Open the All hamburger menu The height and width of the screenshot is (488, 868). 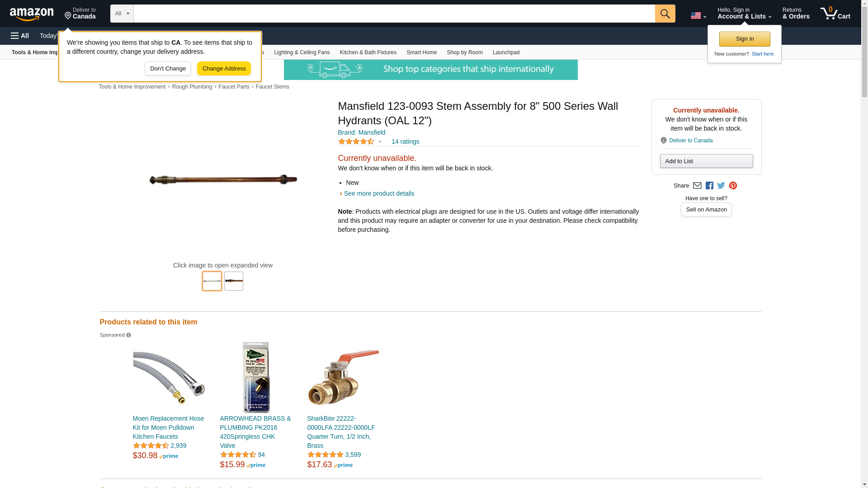pos(20,36)
